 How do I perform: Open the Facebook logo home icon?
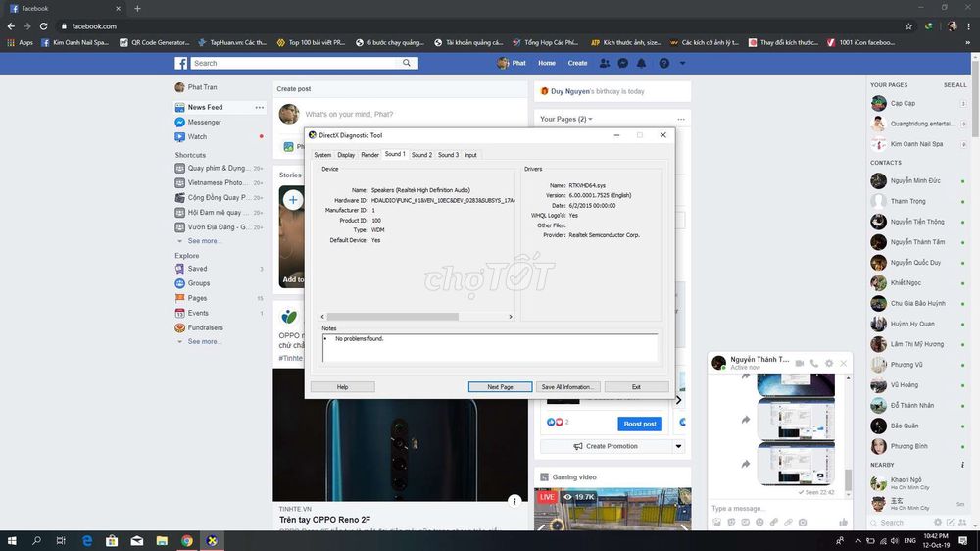[180, 63]
